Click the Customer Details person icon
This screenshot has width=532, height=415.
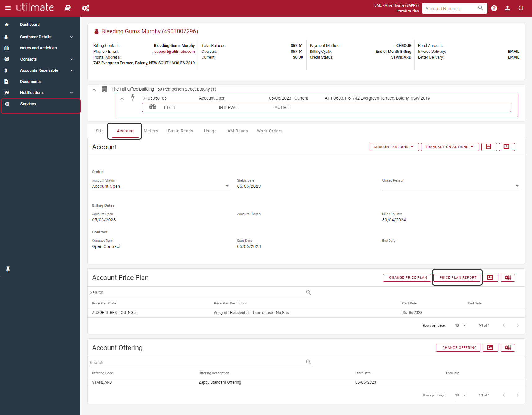pyautogui.click(x=6, y=37)
